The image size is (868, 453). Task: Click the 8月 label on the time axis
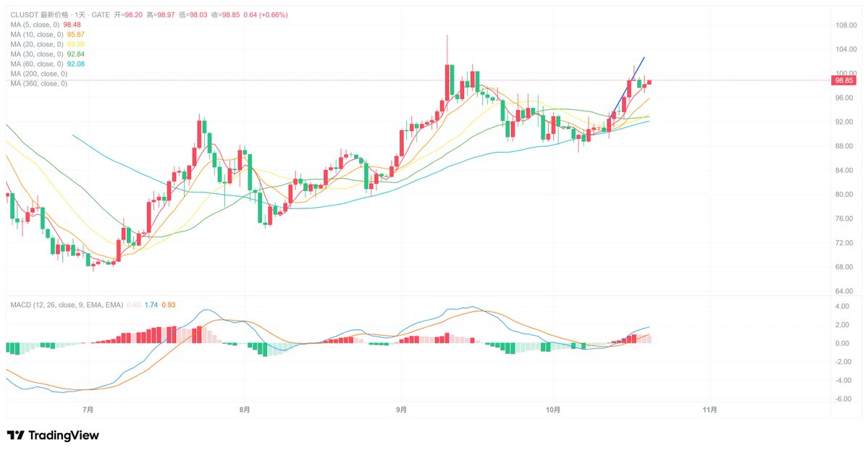pos(244,410)
